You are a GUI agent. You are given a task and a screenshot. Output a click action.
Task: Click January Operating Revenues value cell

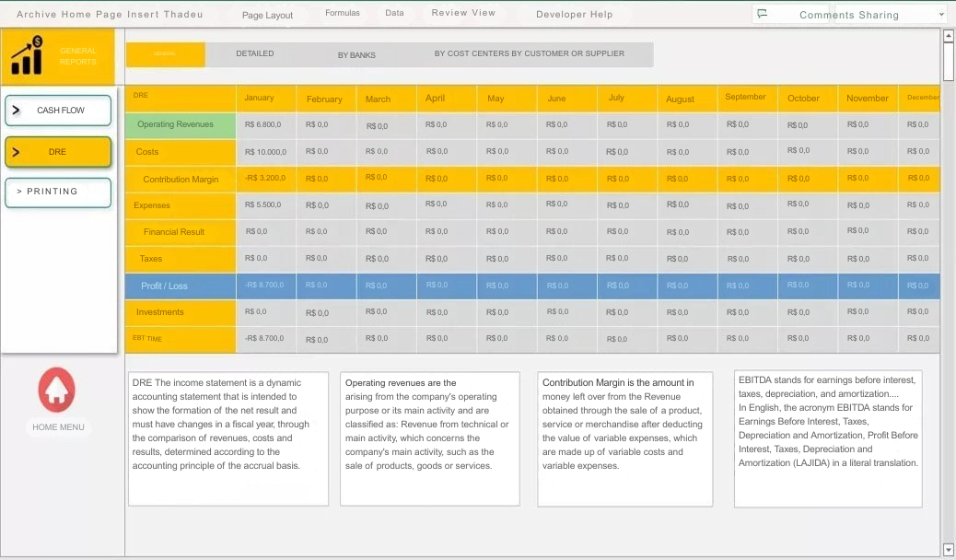pyautogui.click(x=265, y=124)
